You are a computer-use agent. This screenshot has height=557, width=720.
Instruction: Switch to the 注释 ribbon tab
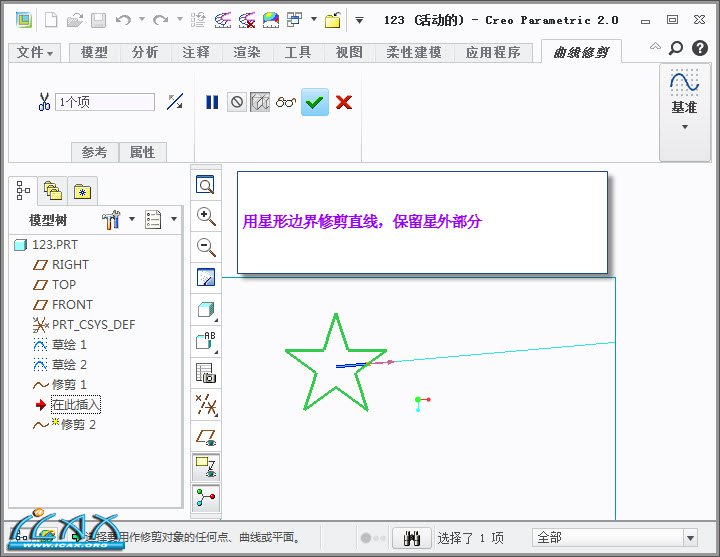coord(196,52)
